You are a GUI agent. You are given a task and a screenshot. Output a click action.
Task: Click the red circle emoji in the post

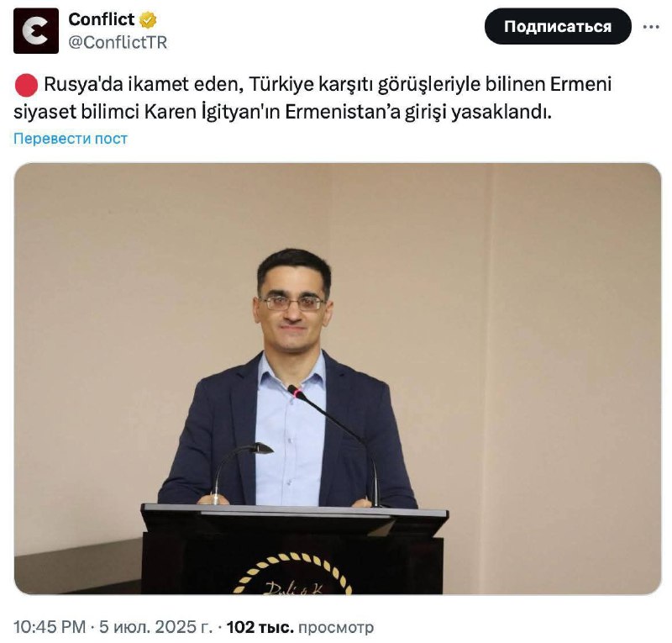(27, 85)
